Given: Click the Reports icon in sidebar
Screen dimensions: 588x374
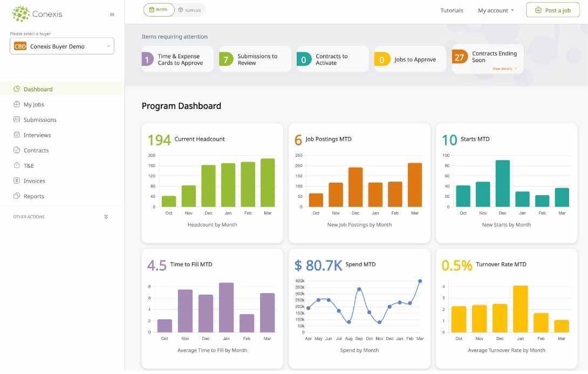Looking at the screenshot, I should click(17, 196).
